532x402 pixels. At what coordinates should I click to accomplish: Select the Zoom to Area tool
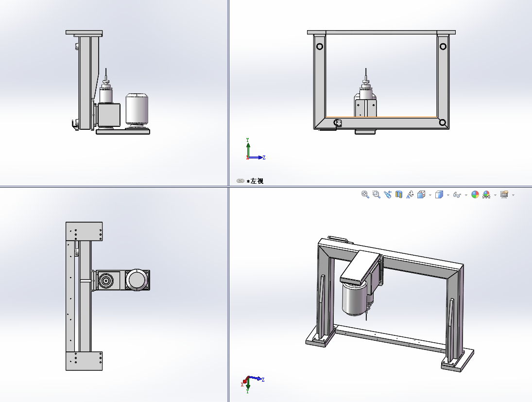[x=376, y=194]
